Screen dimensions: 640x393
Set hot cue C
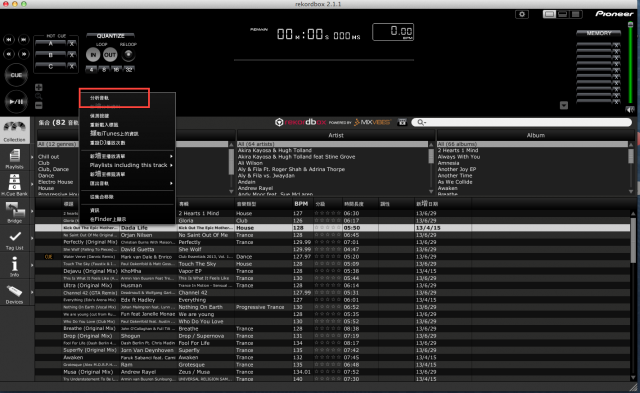tap(51, 67)
